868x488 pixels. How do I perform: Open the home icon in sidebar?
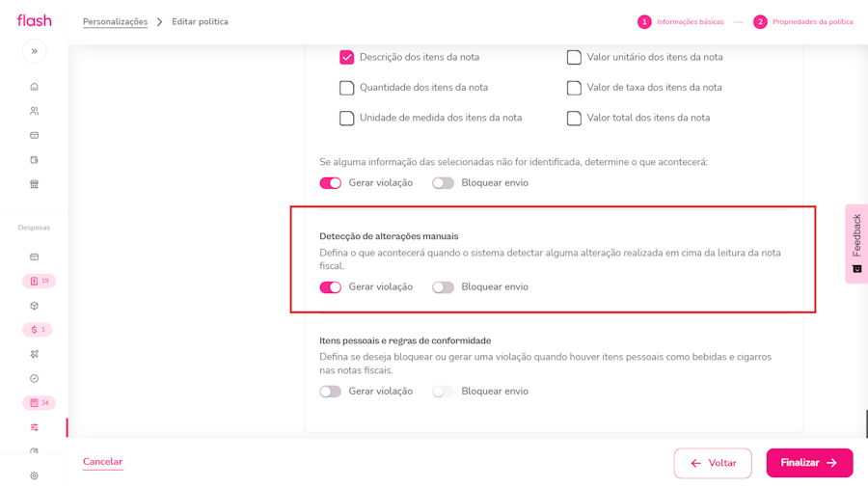tap(34, 87)
